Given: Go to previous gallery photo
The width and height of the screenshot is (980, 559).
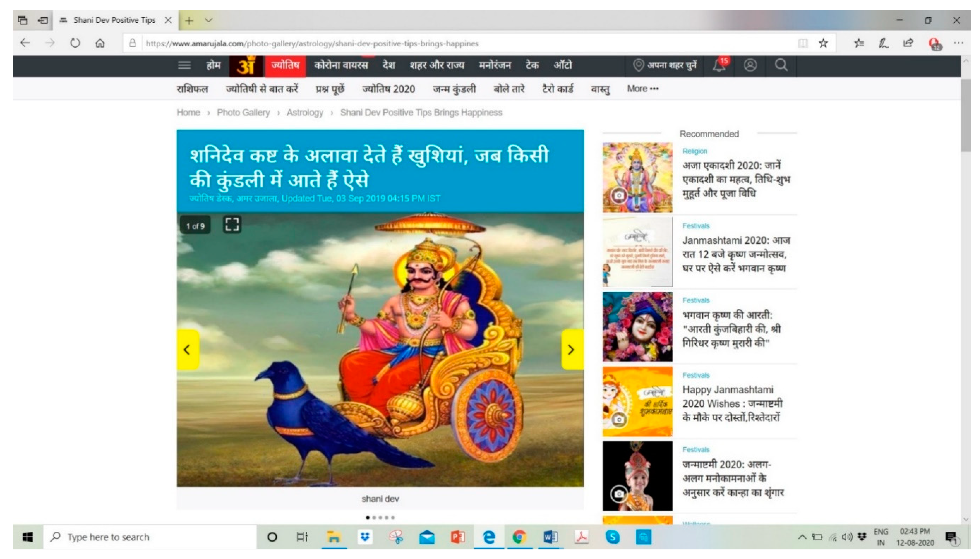Looking at the screenshot, I should pyautogui.click(x=187, y=349).
